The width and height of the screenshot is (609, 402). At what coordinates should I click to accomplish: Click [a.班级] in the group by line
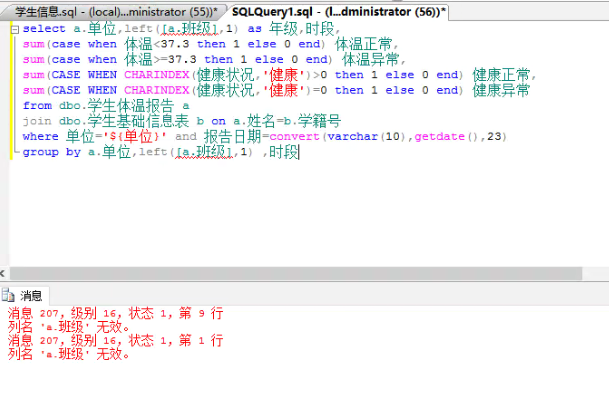[x=204, y=152]
